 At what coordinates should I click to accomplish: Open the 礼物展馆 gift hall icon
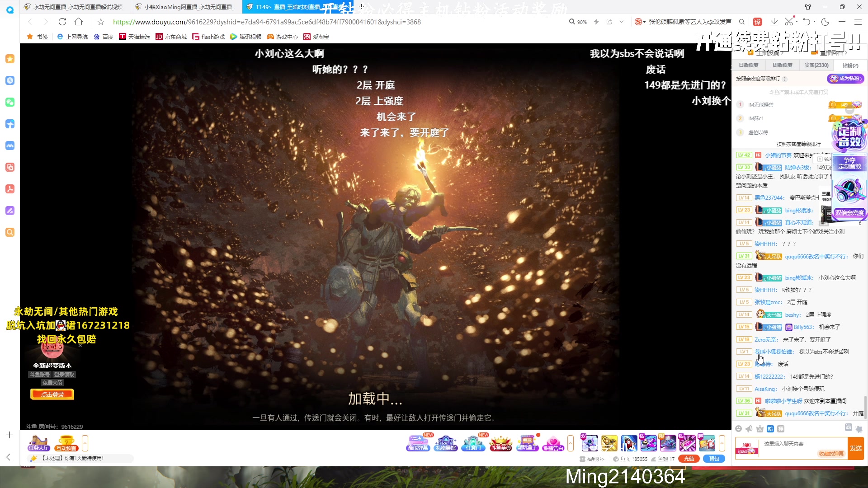pos(445,442)
